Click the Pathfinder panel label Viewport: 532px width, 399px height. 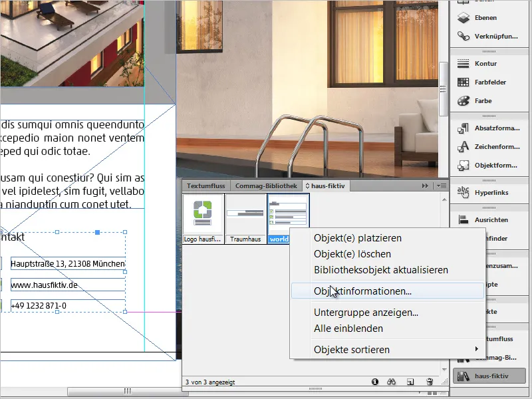pos(496,239)
